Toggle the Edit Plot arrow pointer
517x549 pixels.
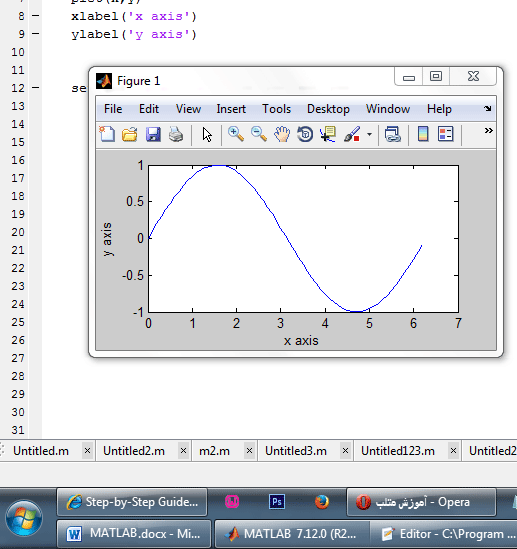tap(207, 134)
